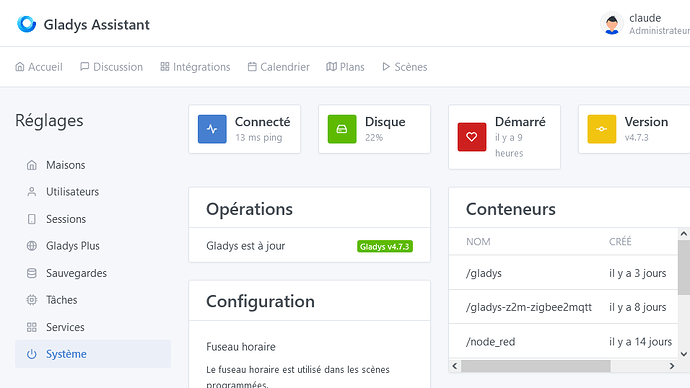Open Sessions settings page
690x388 pixels.
[x=93, y=219]
